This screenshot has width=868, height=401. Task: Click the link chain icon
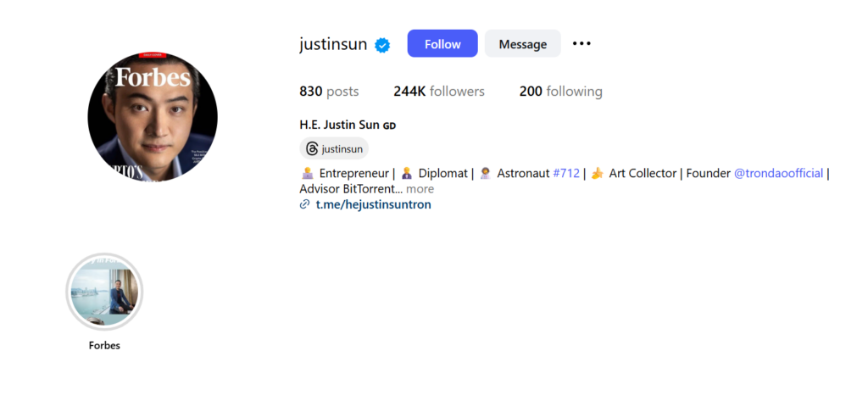pyautogui.click(x=304, y=204)
